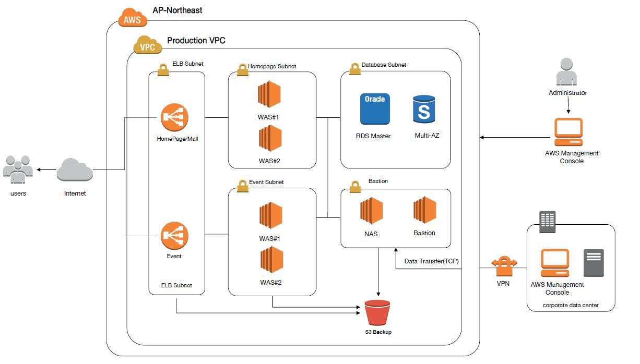
Task: Select the Event load balancer icon
Action: [175, 235]
